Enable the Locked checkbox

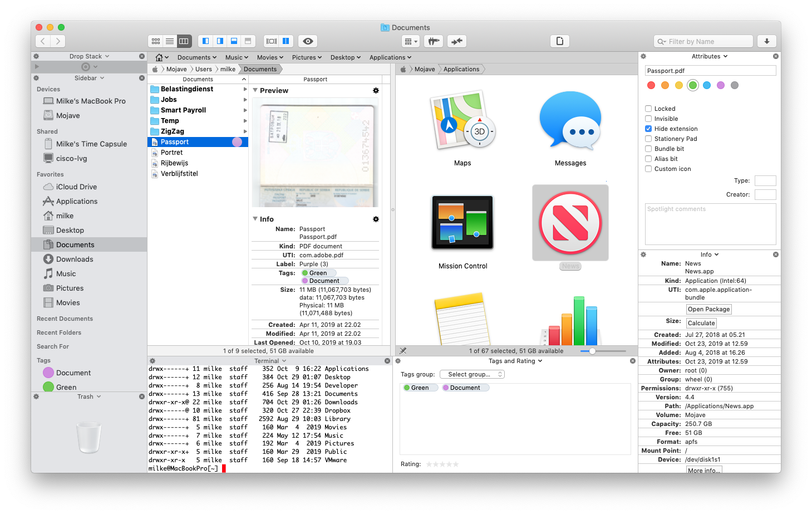point(648,109)
